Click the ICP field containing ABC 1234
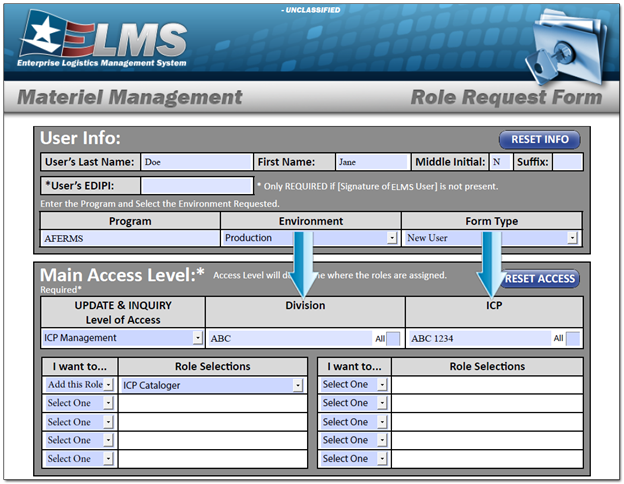The width and height of the screenshot is (624, 484). (x=479, y=339)
